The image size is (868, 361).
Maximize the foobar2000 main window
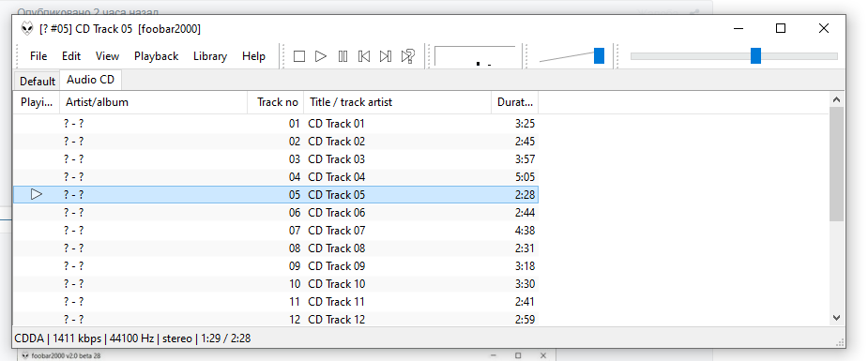(781, 28)
